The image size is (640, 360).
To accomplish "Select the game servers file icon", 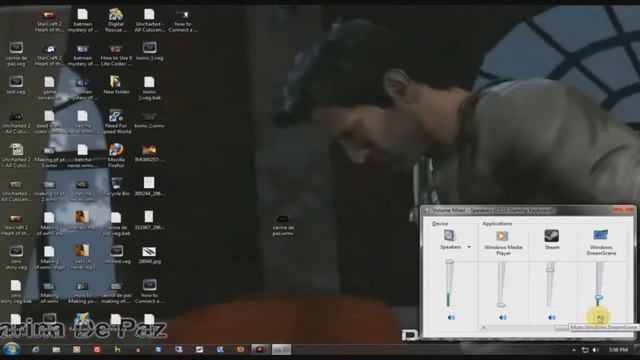I will click(x=49, y=88).
